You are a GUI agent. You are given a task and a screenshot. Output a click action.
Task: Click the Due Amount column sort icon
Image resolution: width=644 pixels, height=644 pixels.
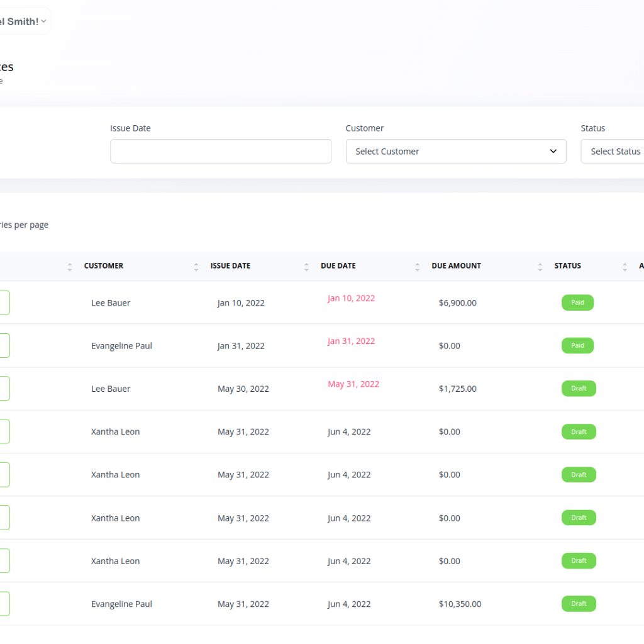click(540, 267)
